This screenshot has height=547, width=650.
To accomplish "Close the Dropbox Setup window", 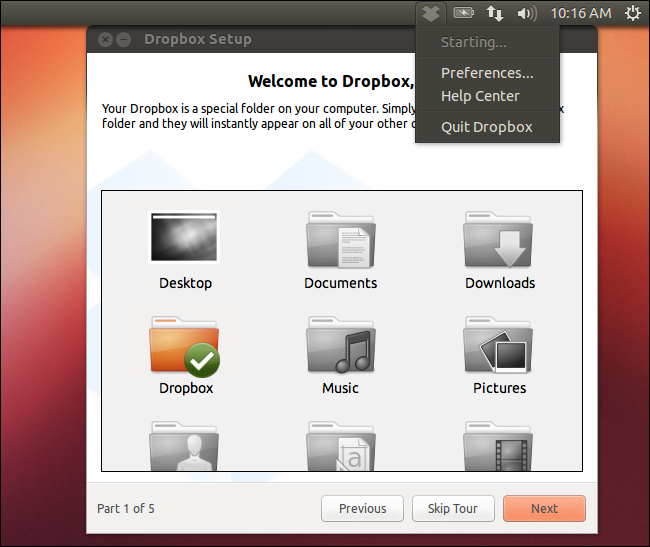I will (105, 39).
